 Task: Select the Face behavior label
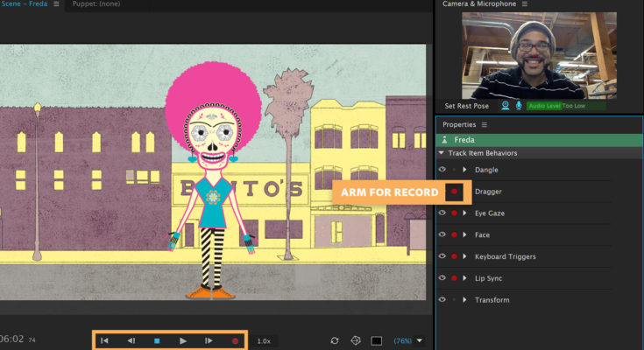[x=482, y=235]
